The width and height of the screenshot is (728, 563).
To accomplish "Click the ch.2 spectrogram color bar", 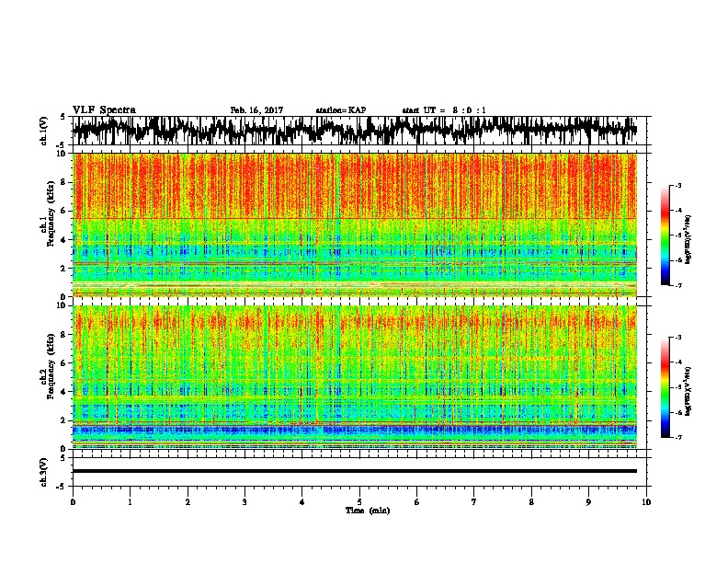I will [x=665, y=387].
